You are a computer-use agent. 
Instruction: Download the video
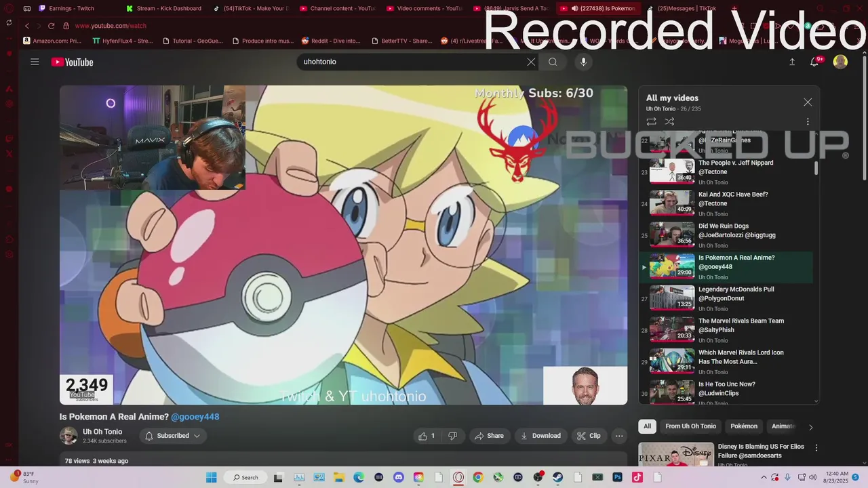pyautogui.click(x=540, y=436)
